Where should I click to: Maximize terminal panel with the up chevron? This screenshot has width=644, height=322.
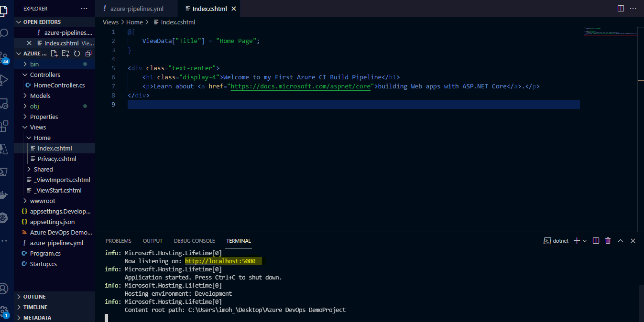tap(621, 241)
